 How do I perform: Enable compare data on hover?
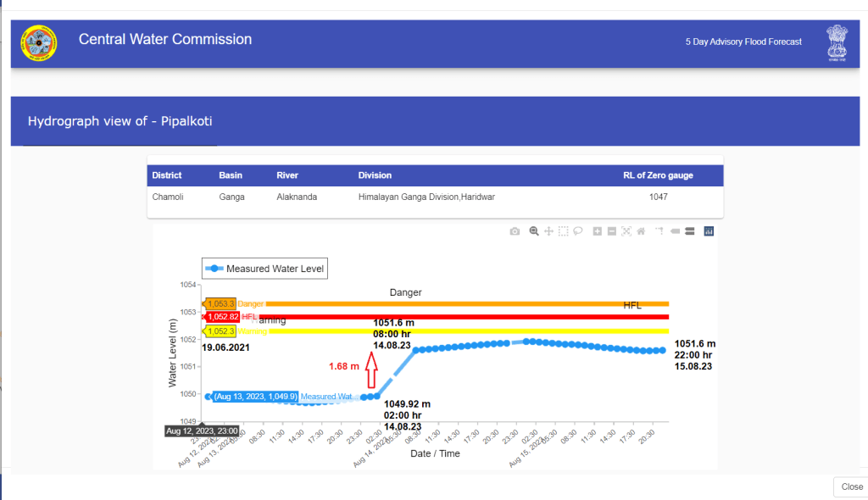click(690, 231)
